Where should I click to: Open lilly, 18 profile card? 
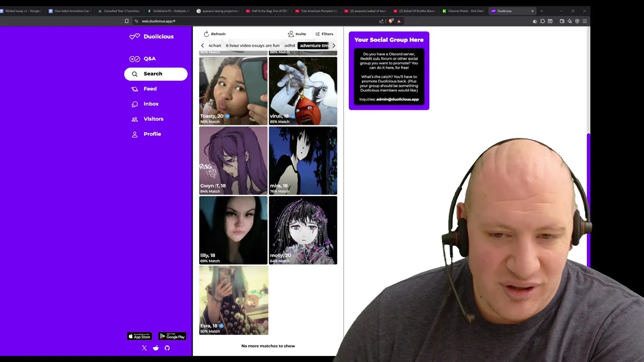(233, 230)
